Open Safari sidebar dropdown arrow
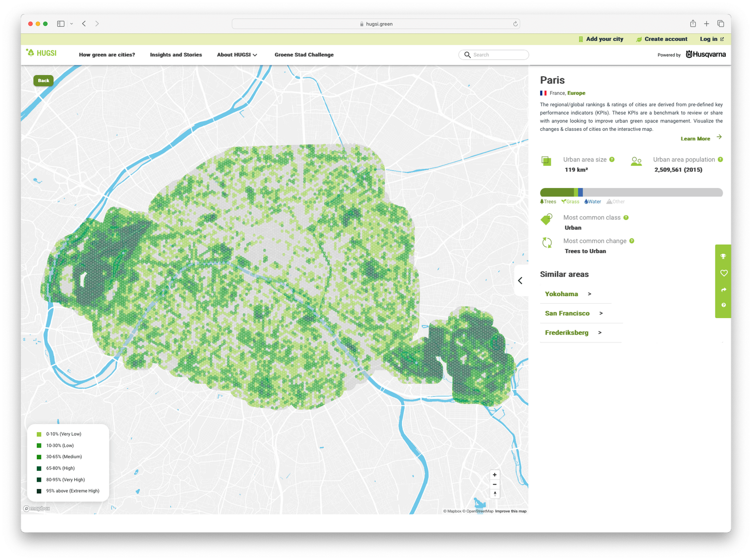 click(x=71, y=24)
